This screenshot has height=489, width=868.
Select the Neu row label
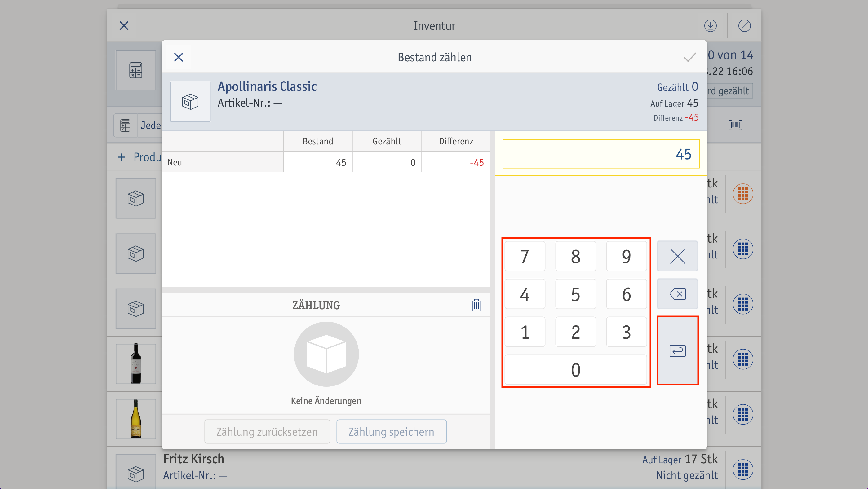pyautogui.click(x=223, y=162)
